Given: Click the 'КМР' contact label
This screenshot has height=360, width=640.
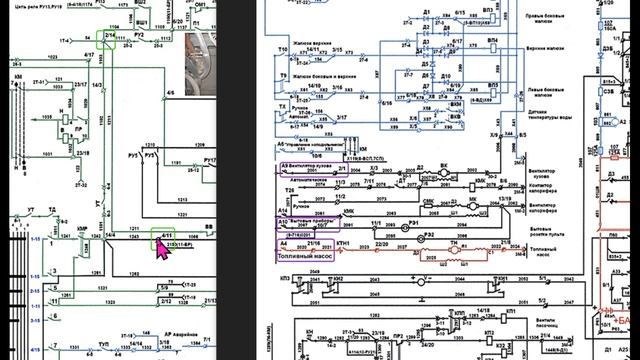Looking at the screenshot, I should pyautogui.click(x=82, y=229).
